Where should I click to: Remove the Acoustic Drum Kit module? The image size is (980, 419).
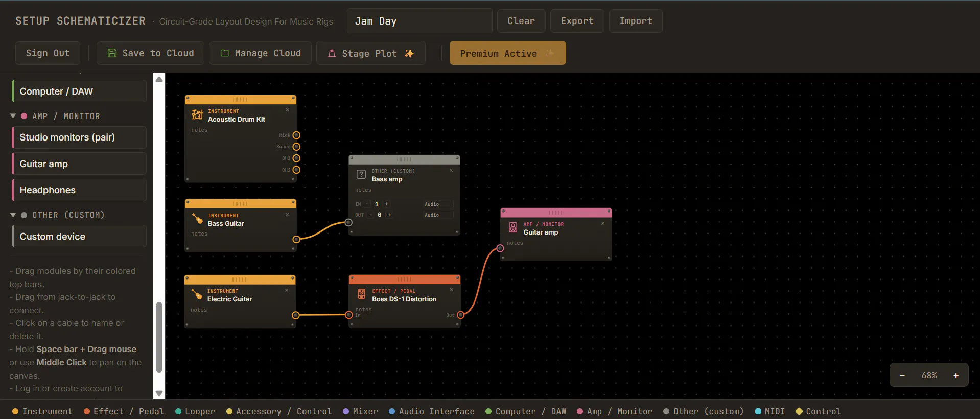pos(288,110)
